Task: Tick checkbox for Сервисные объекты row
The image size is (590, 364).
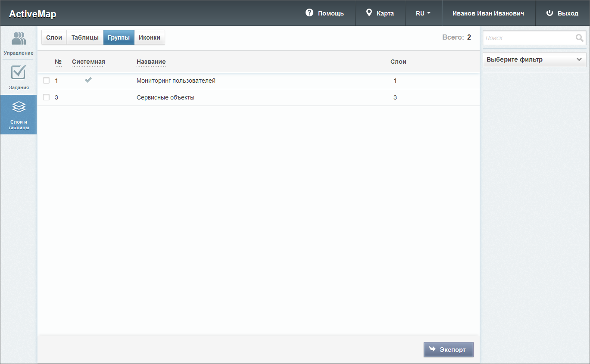Action: [x=47, y=97]
